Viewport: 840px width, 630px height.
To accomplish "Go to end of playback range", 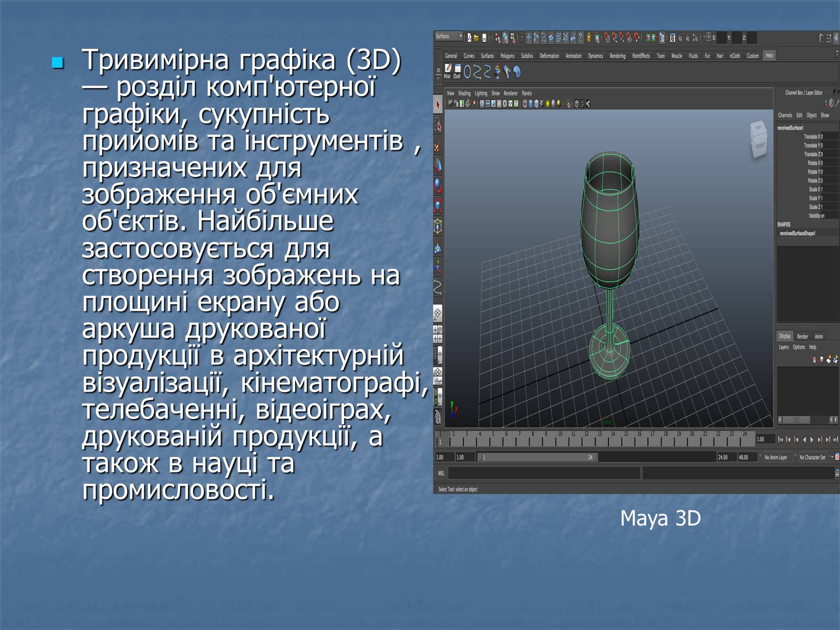I will point(835,439).
